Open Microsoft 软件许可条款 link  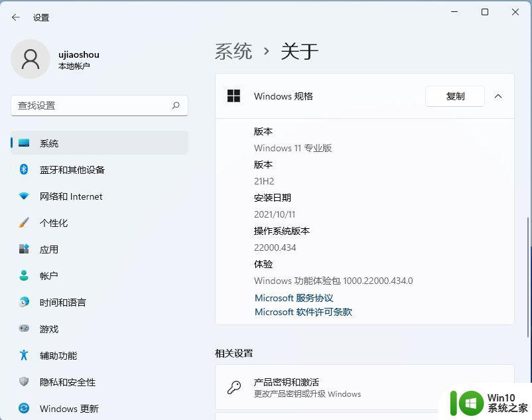click(303, 312)
